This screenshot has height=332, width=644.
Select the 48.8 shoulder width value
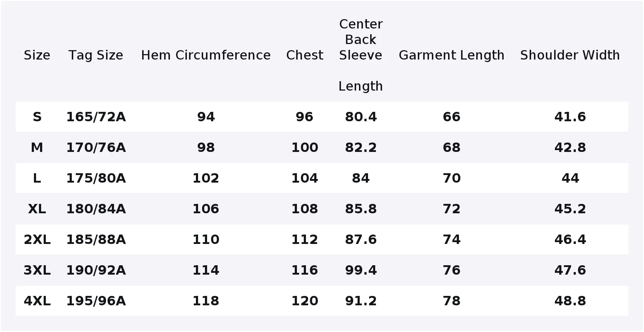[x=570, y=301]
